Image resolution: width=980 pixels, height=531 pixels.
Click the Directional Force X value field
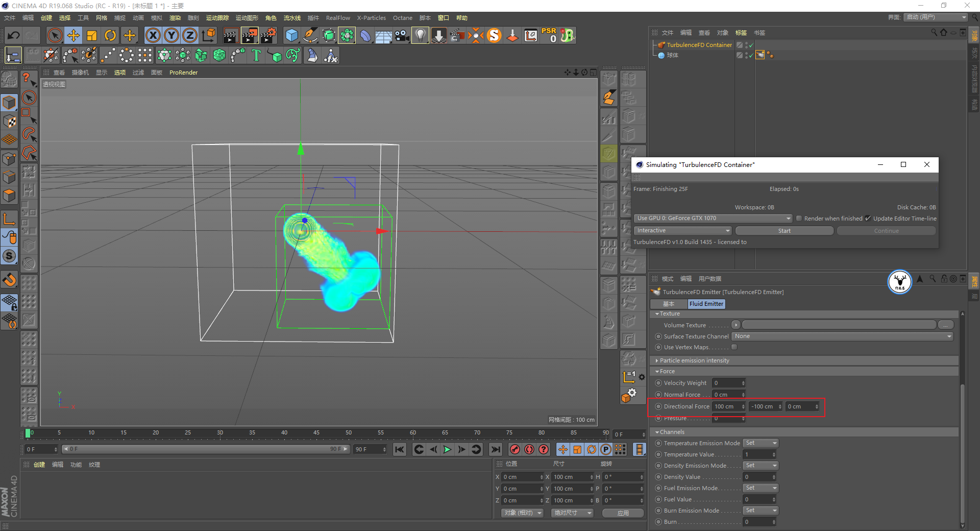click(x=729, y=406)
